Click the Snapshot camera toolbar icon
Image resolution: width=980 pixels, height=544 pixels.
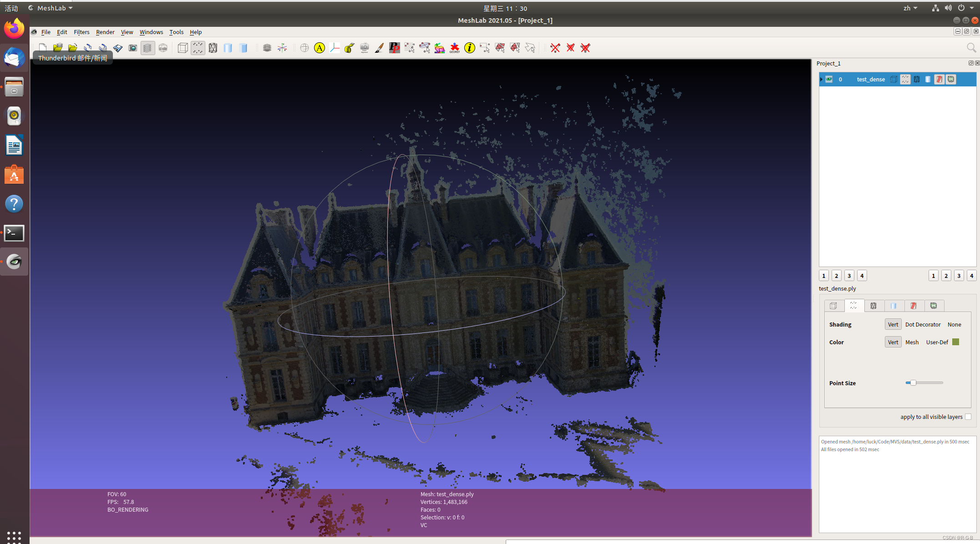(x=132, y=48)
